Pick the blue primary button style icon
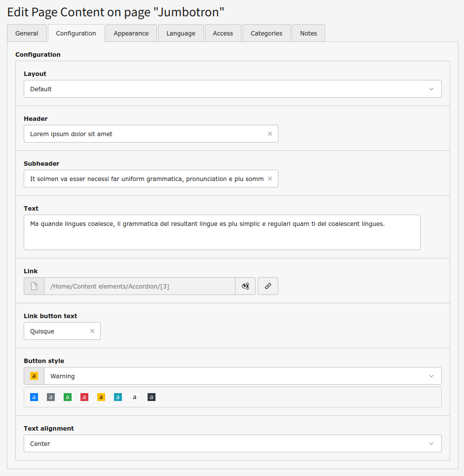This screenshot has width=464, height=476. pos(34,397)
